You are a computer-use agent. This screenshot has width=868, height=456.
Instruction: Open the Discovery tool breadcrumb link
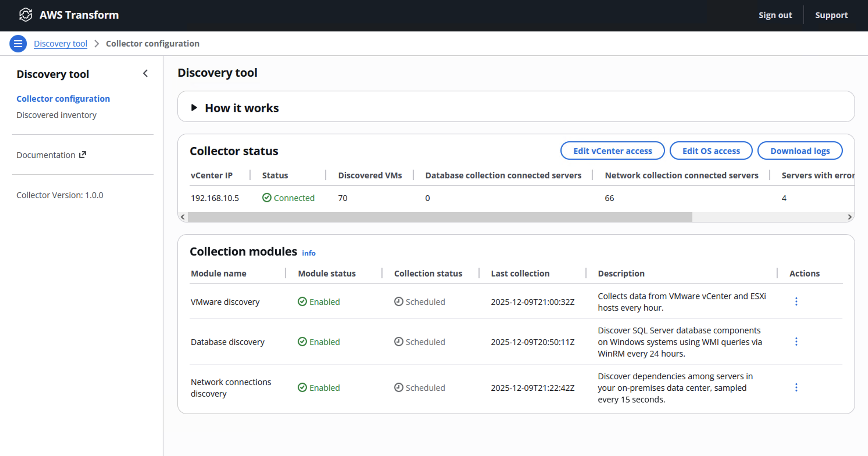60,44
